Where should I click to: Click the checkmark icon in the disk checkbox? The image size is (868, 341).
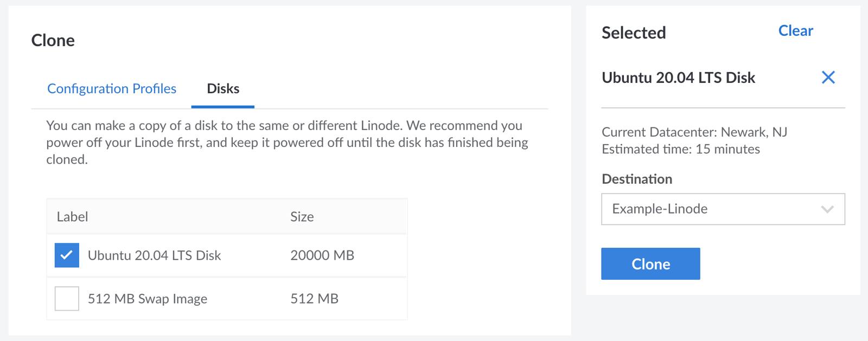point(66,255)
